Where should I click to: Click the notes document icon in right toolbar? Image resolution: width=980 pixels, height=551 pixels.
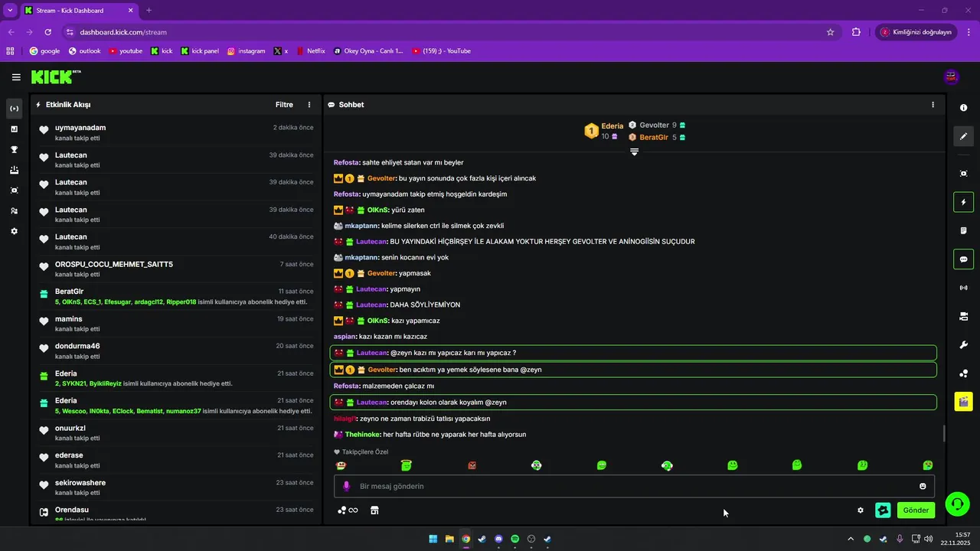(963, 230)
